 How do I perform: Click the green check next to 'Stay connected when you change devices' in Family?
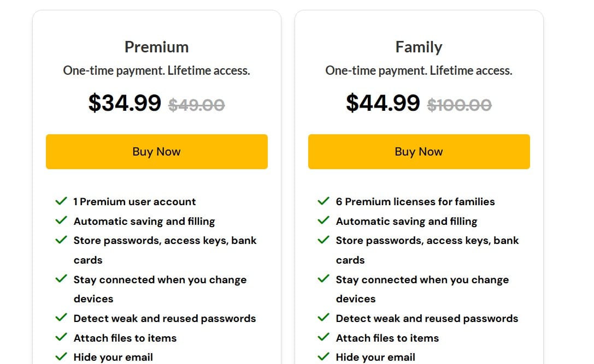(324, 279)
